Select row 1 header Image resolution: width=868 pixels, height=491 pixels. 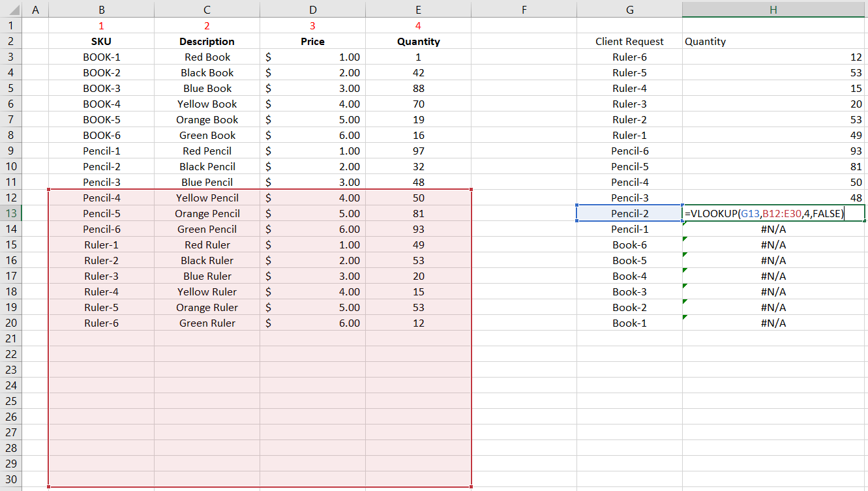(11, 25)
